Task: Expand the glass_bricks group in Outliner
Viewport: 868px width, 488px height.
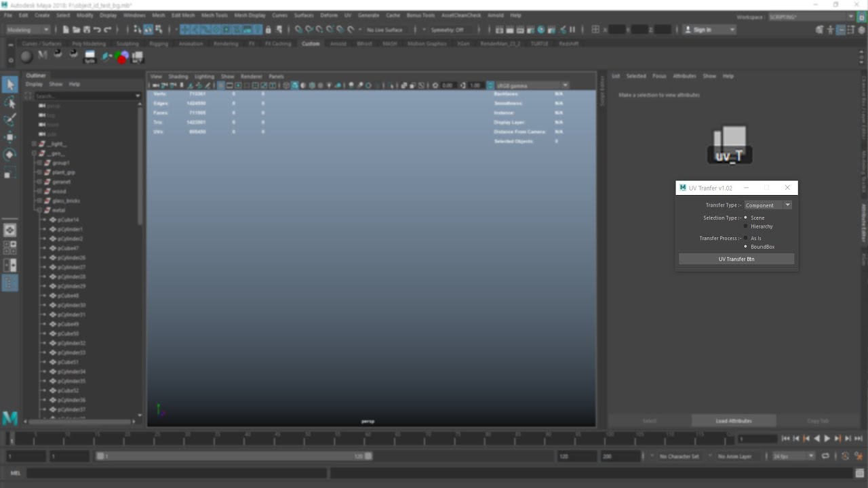Action: 39,201
